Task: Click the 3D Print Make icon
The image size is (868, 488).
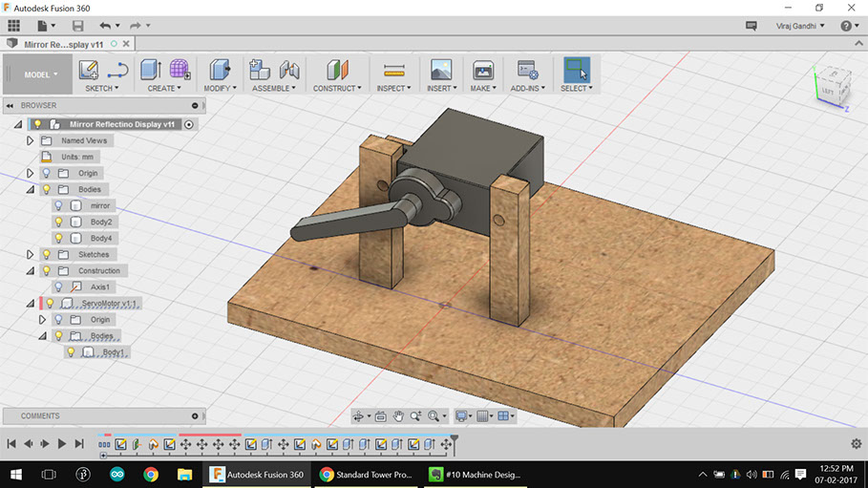Action: [483, 70]
